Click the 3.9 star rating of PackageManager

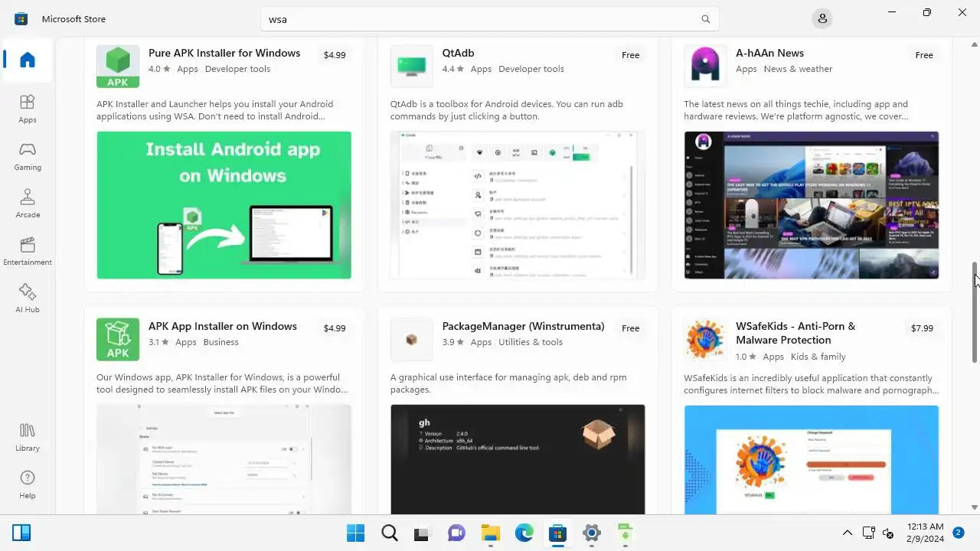pyautogui.click(x=453, y=342)
